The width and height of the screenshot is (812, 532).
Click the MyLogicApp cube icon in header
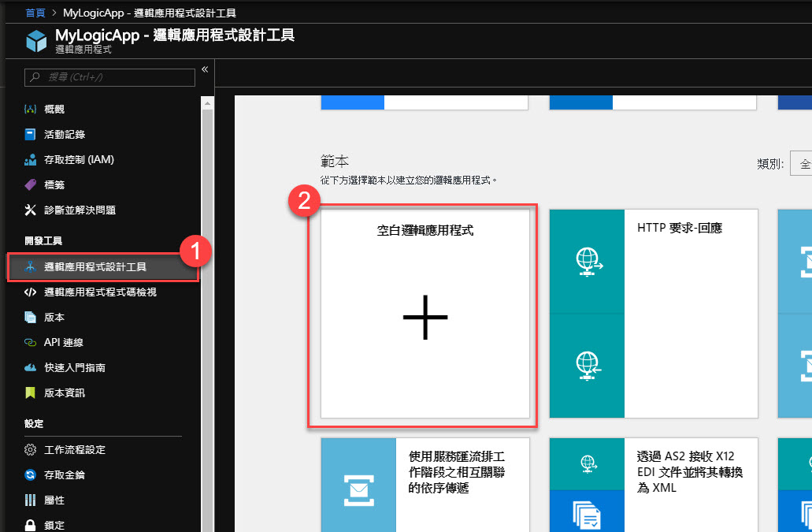click(36, 41)
